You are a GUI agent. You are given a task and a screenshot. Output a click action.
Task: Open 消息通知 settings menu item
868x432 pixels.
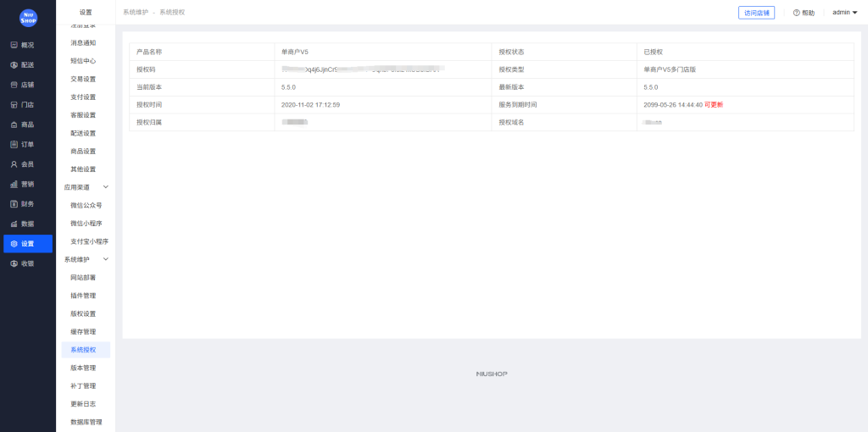click(x=83, y=42)
